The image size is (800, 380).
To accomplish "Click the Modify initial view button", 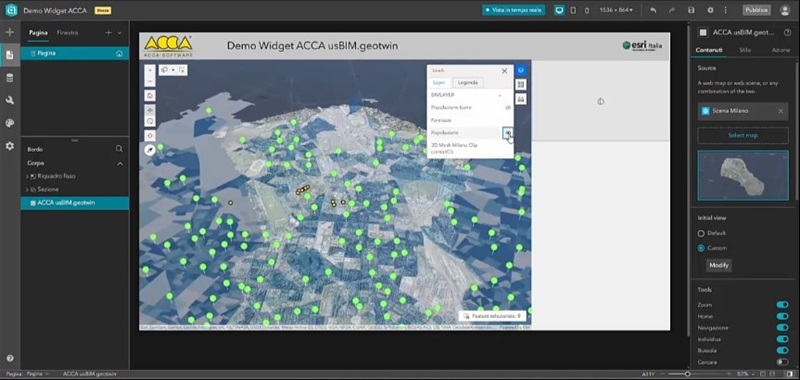I will (x=718, y=265).
